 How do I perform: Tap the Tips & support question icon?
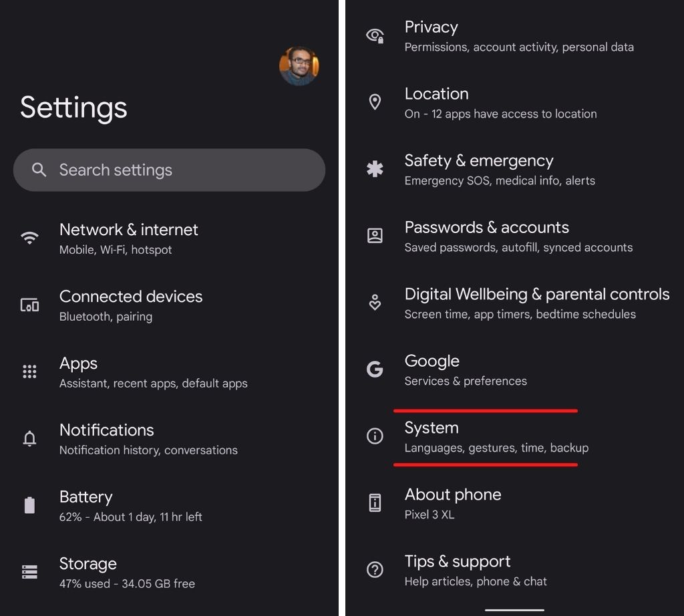375,570
